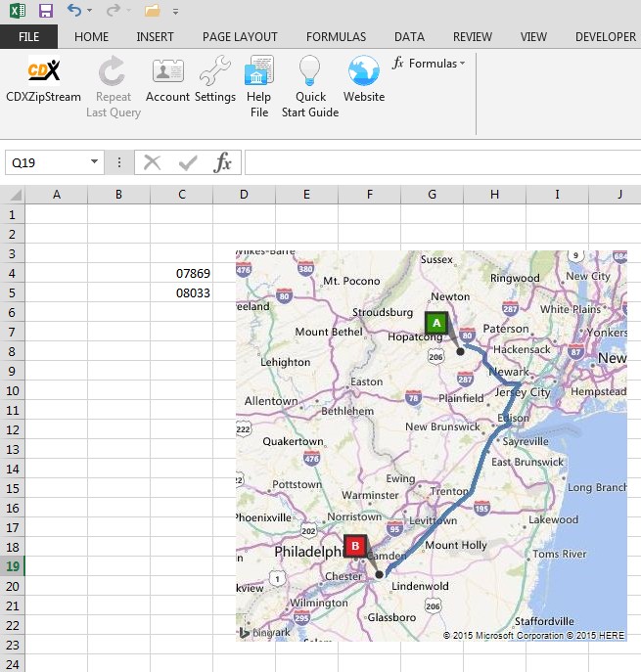Click the Trenton label on map

pos(449,491)
